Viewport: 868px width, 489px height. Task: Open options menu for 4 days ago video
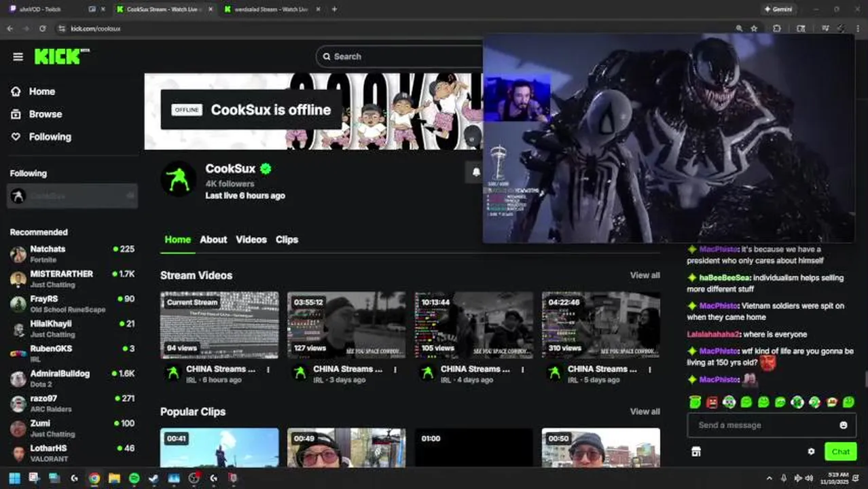tap(523, 370)
